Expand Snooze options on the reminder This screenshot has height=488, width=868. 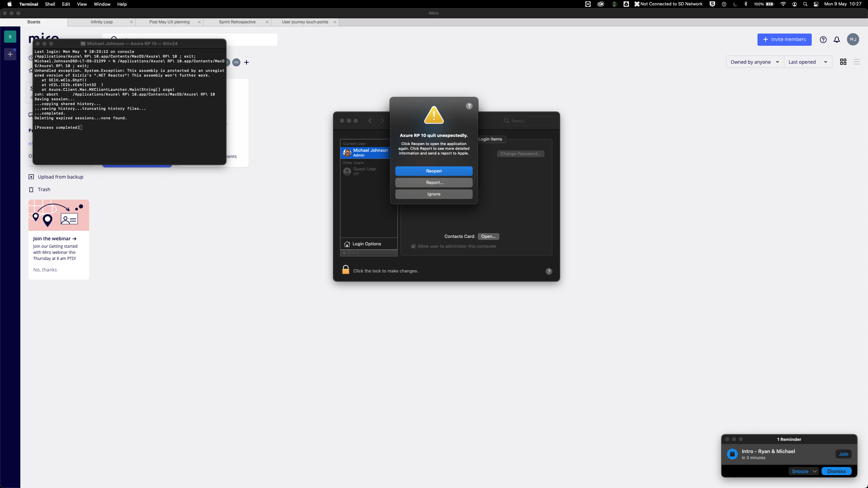[x=815, y=471]
